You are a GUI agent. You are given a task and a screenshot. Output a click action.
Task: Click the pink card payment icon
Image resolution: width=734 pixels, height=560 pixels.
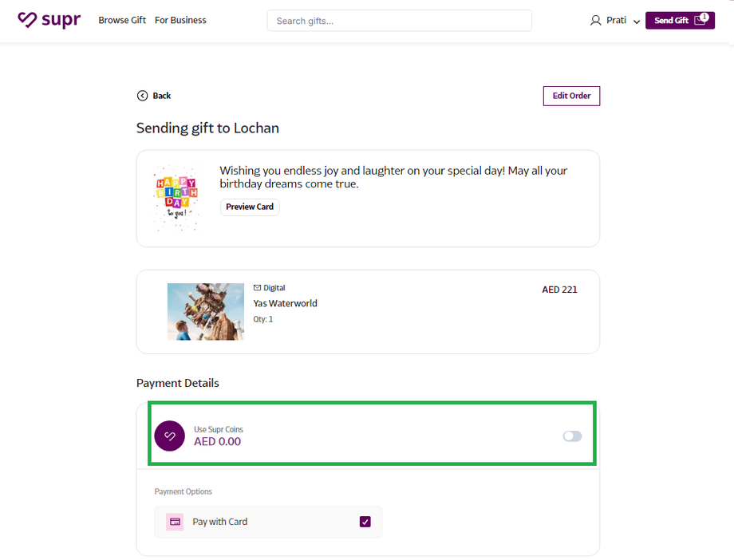point(175,522)
